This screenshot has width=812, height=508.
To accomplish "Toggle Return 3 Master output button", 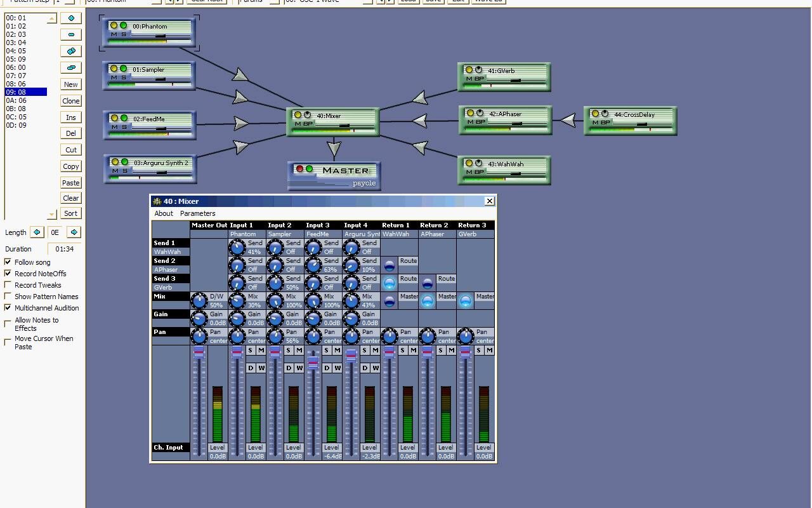I will (466, 301).
